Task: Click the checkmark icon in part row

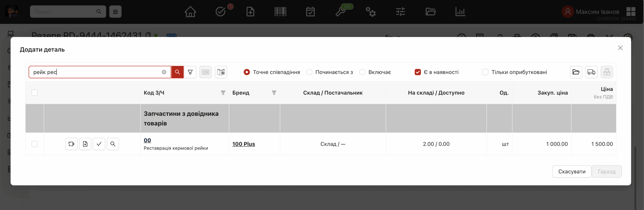Action: tap(99, 144)
